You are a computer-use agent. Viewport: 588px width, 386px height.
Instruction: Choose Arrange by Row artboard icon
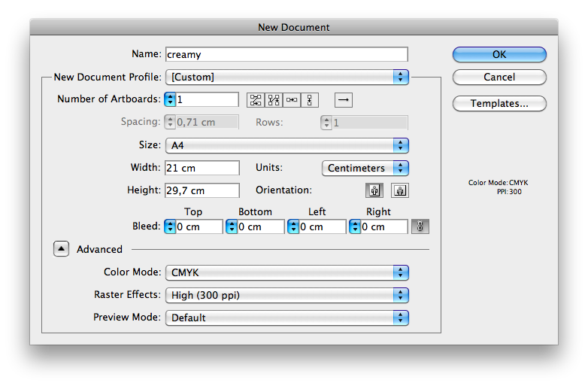pyautogui.click(x=292, y=99)
